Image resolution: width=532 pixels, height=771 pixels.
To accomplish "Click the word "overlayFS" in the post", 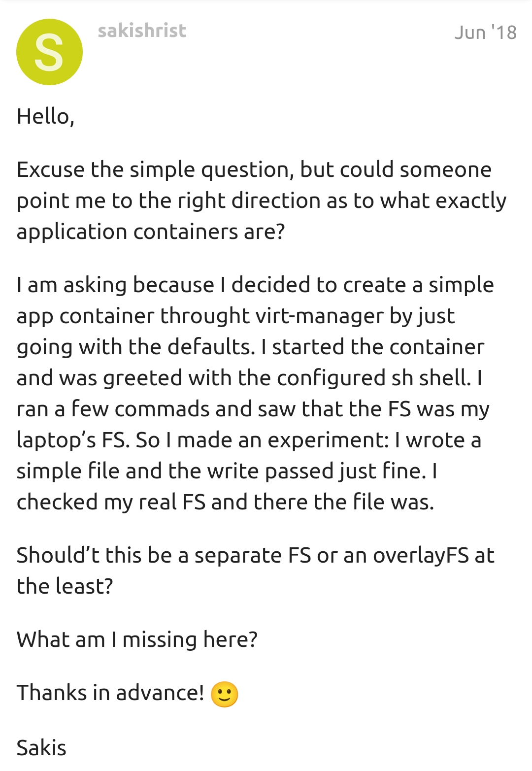I will point(420,555).
